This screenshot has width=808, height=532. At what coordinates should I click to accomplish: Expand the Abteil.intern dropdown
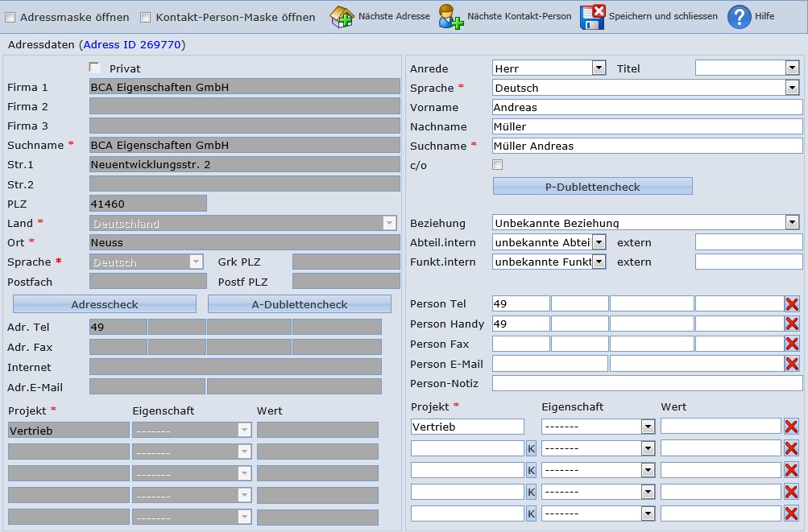click(x=599, y=242)
